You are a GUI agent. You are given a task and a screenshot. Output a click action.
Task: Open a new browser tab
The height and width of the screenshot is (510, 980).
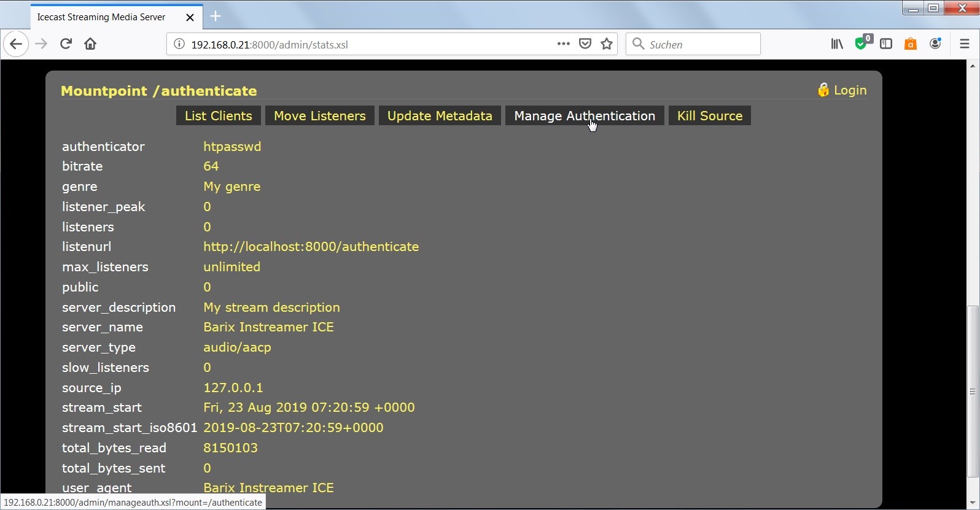[x=216, y=17]
